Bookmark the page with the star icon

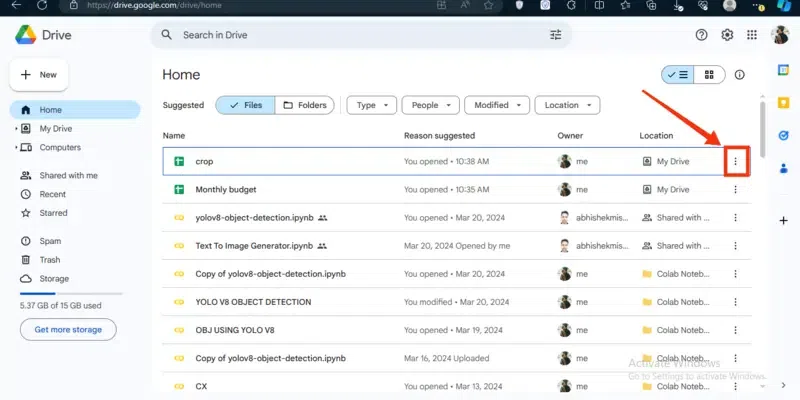click(x=488, y=5)
